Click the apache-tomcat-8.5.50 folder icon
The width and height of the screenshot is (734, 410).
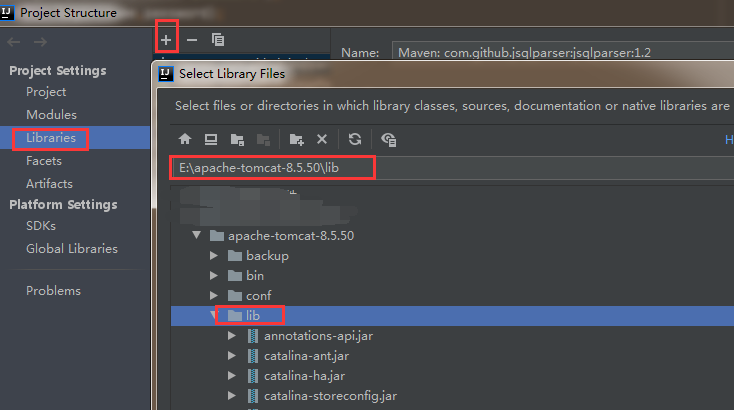[x=216, y=235]
